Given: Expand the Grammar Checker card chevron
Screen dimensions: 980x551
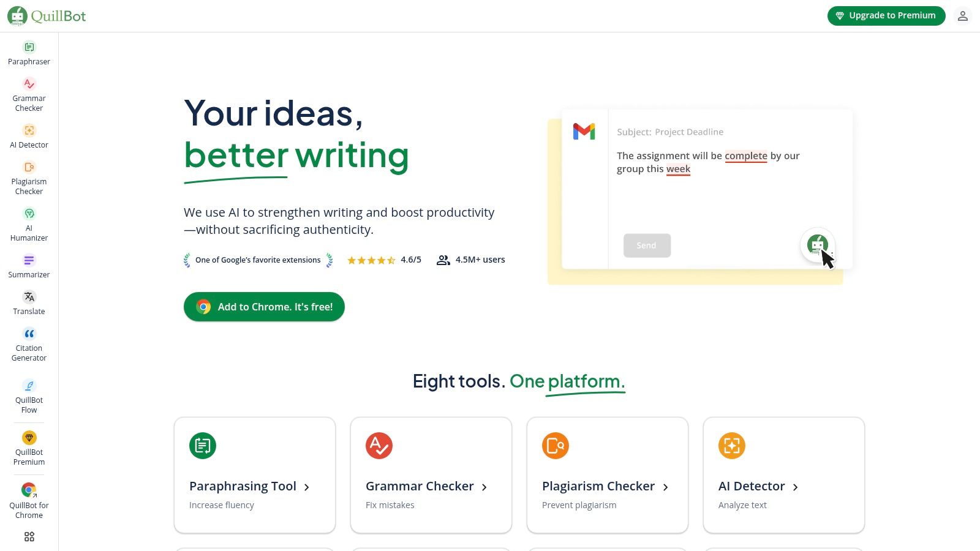Looking at the screenshot, I should coord(484,487).
